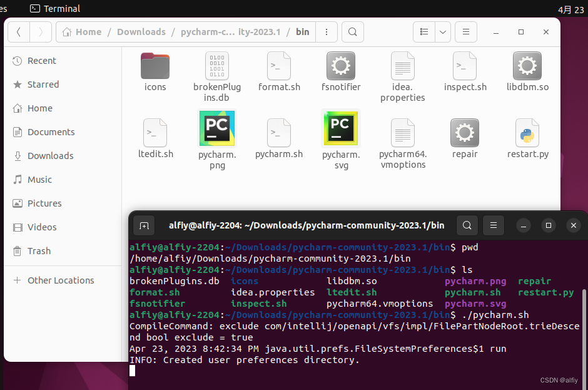Minimize the file manager window
The image size is (588, 390).
496,33
